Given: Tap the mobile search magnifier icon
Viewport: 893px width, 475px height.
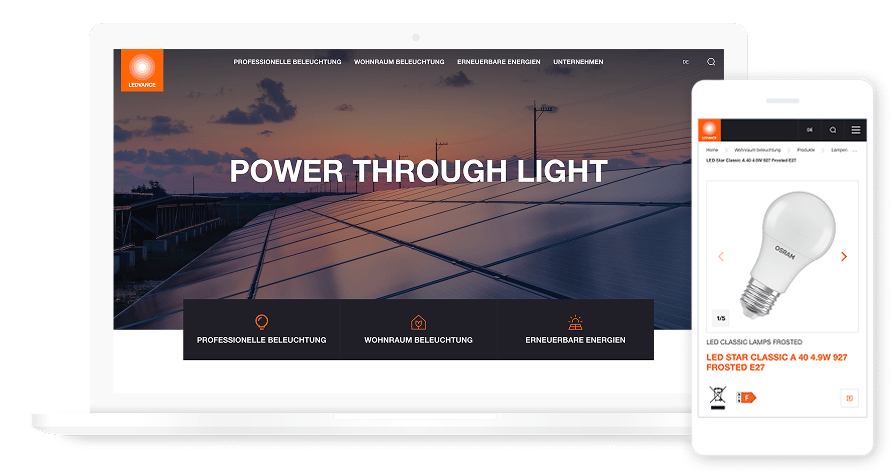Looking at the screenshot, I should (832, 130).
